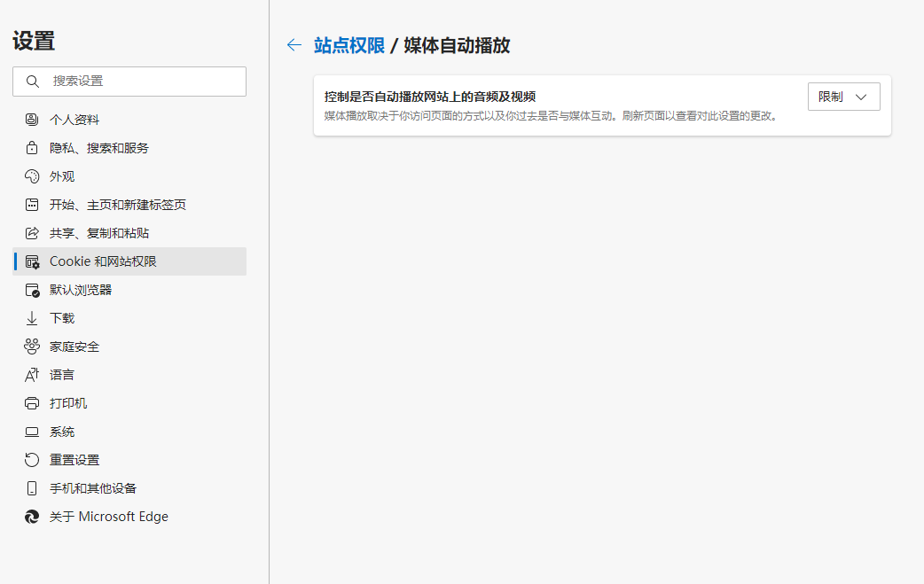Open the 默认浏览器 icon

33,289
